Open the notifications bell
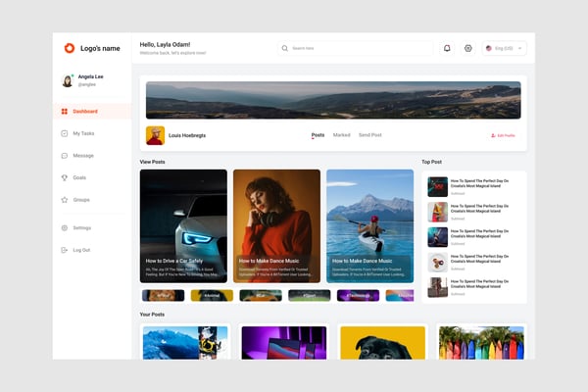 click(x=447, y=48)
